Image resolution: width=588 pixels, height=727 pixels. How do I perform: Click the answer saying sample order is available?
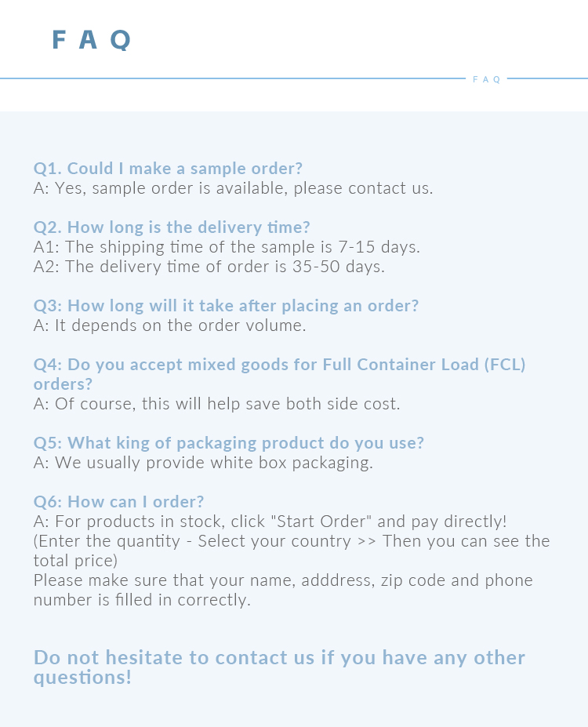tap(233, 188)
